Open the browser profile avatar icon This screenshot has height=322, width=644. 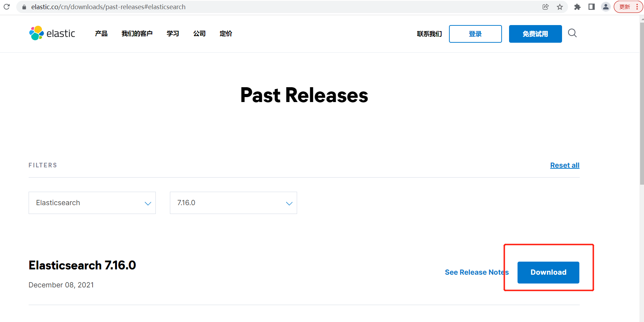pyautogui.click(x=605, y=7)
